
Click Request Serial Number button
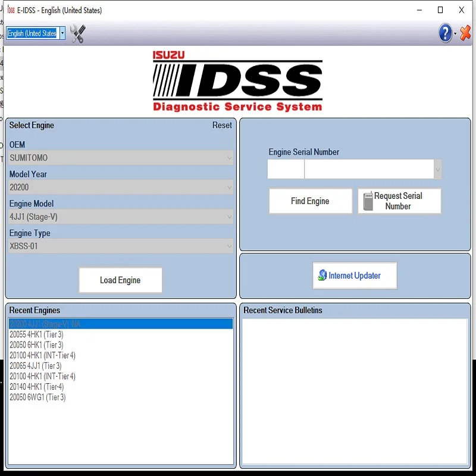(x=399, y=201)
